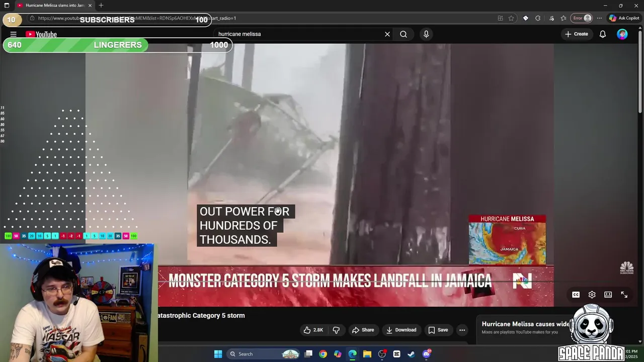Dislike this video
644x362 pixels.
336,330
